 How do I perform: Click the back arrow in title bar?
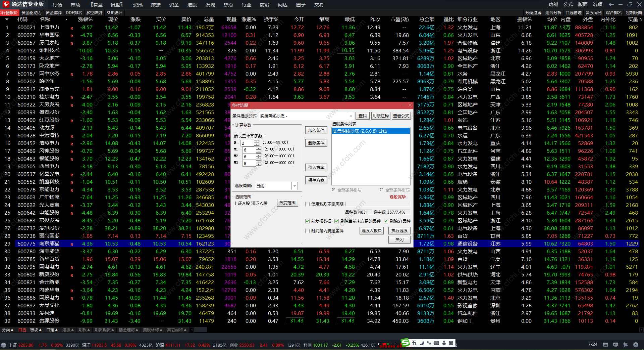coord(611,4)
